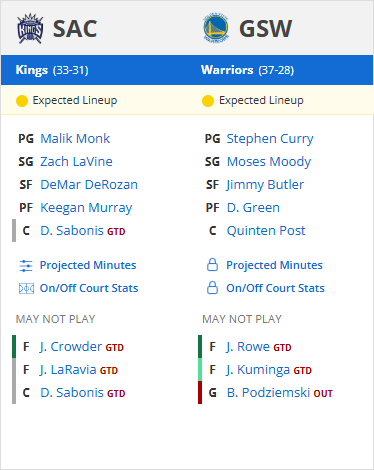Click the GSW team abbreviation header

coord(265,29)
